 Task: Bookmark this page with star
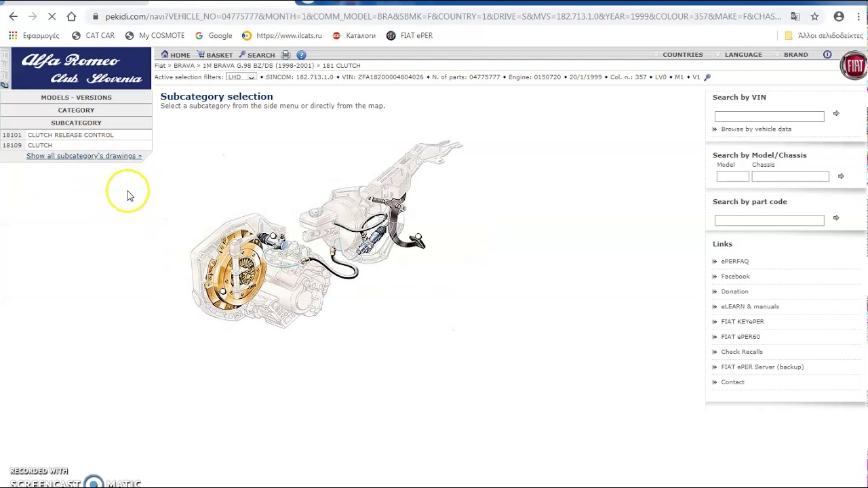[814, 16]
